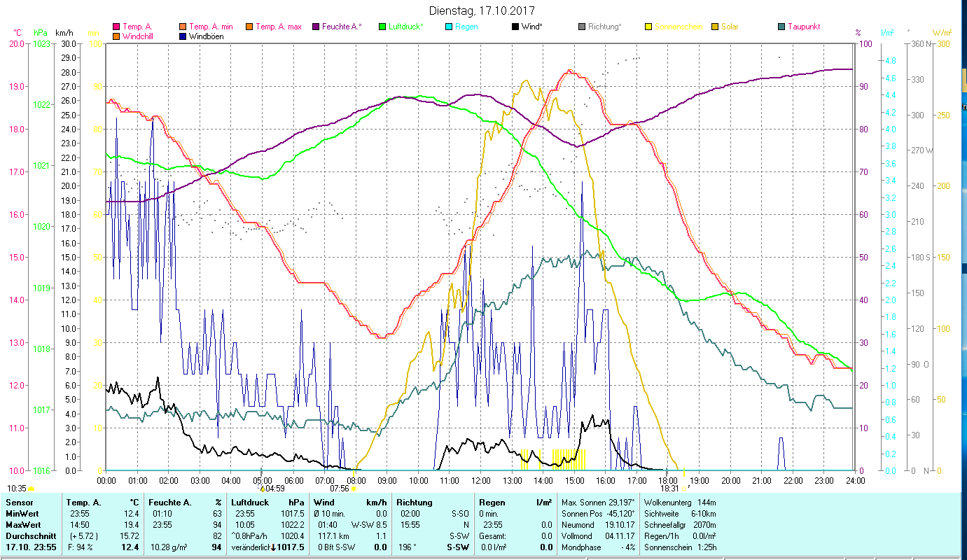Viewport: 967px width, 560px height.
Task: Click the falling pressure arrow beside 1017.5
Action: point(273,547)
